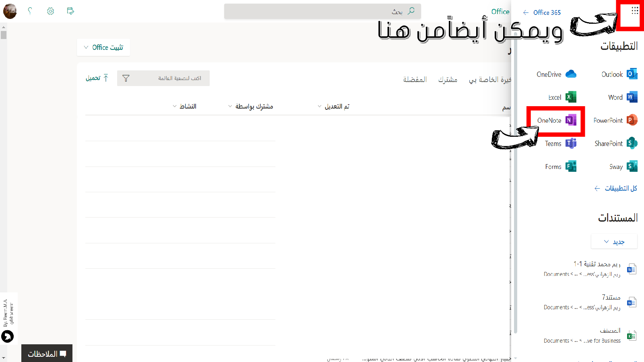Click in the top search box
The height and width of the screenshot is (362, 644).
coord(322,11)
